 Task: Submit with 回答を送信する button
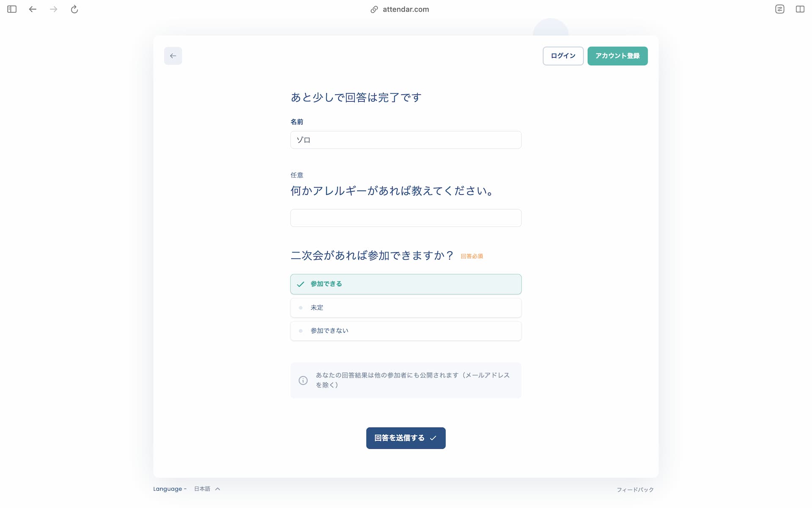click(x=406, y=438)
